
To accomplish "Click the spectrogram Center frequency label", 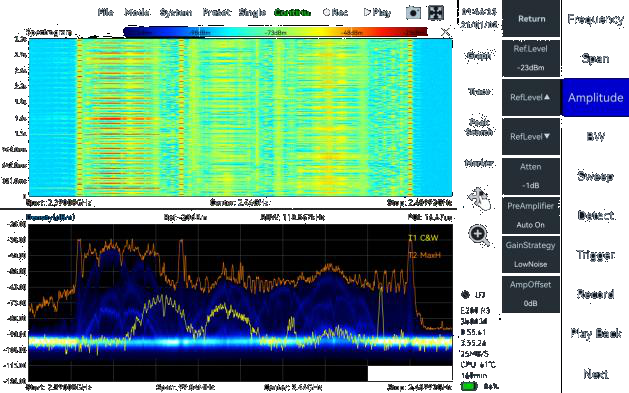I will [240, 203].
